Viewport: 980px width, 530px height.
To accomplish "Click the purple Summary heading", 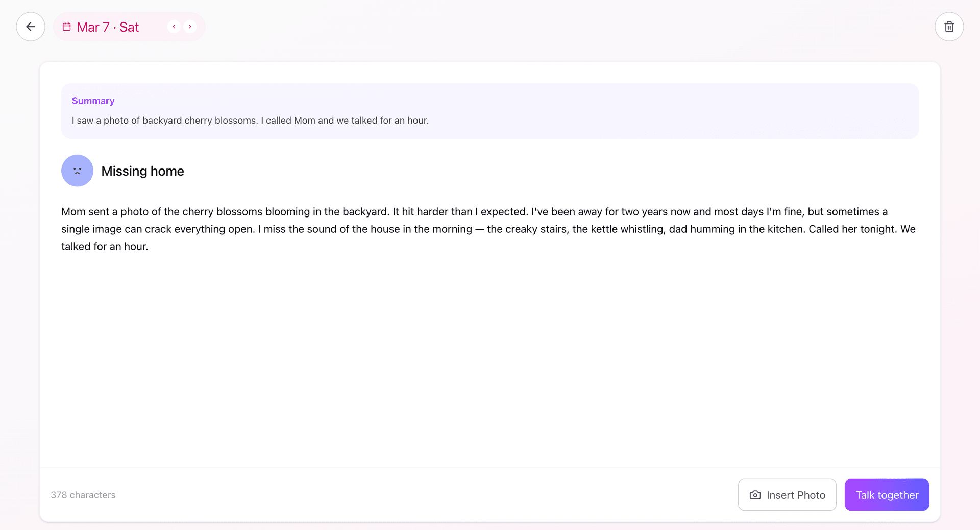I will (93, 101).
